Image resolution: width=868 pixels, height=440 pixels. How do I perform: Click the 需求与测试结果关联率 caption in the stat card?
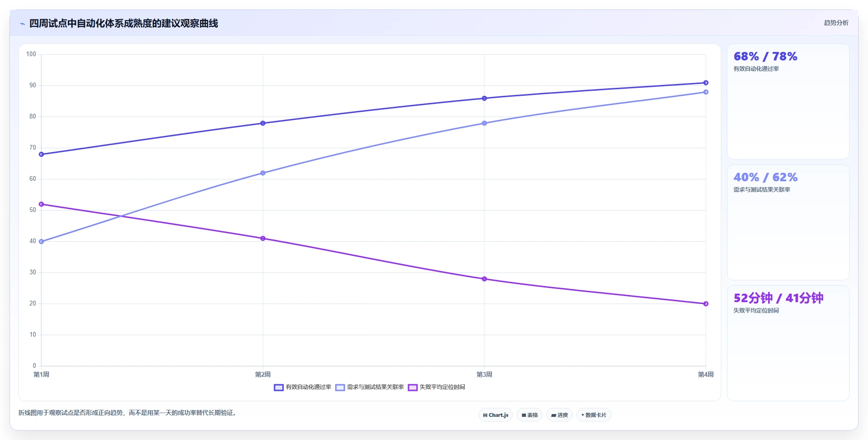click(x=762, y=190)
